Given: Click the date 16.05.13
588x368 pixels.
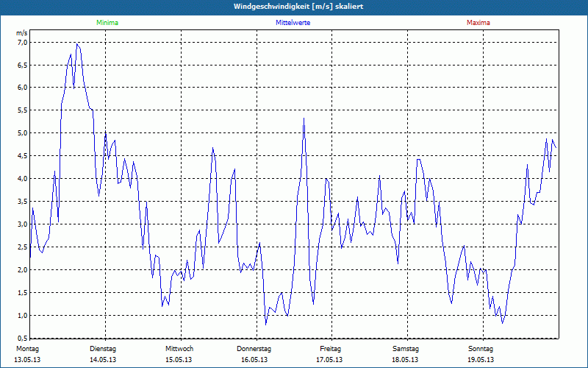Looking at the screenshot, I should click(254, 360).
